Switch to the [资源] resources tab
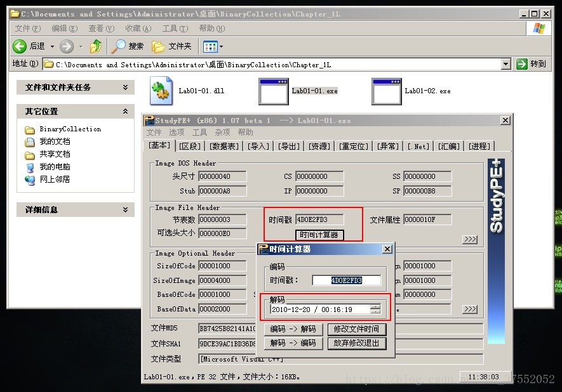The image size is (562, 392). (319, 147)
